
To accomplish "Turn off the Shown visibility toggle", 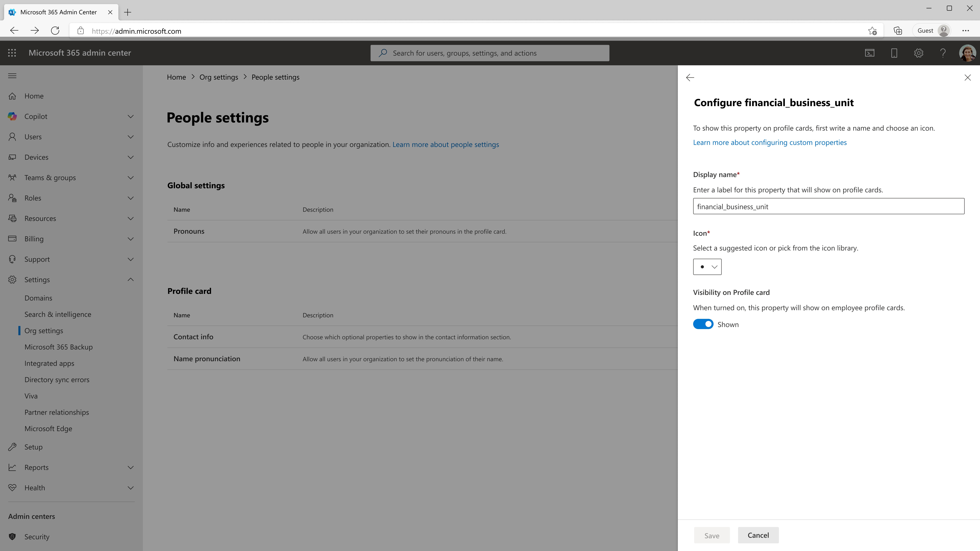I will [703, 324].
